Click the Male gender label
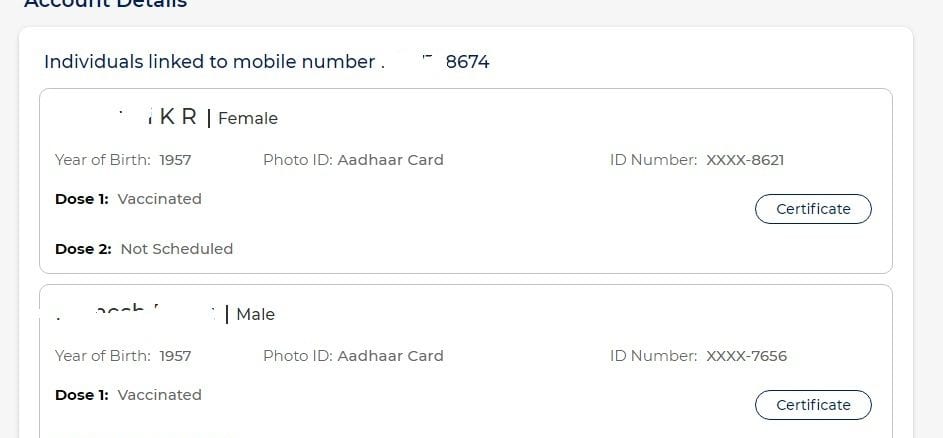This screenshot has height=438, width=943. tap(255, 314)
